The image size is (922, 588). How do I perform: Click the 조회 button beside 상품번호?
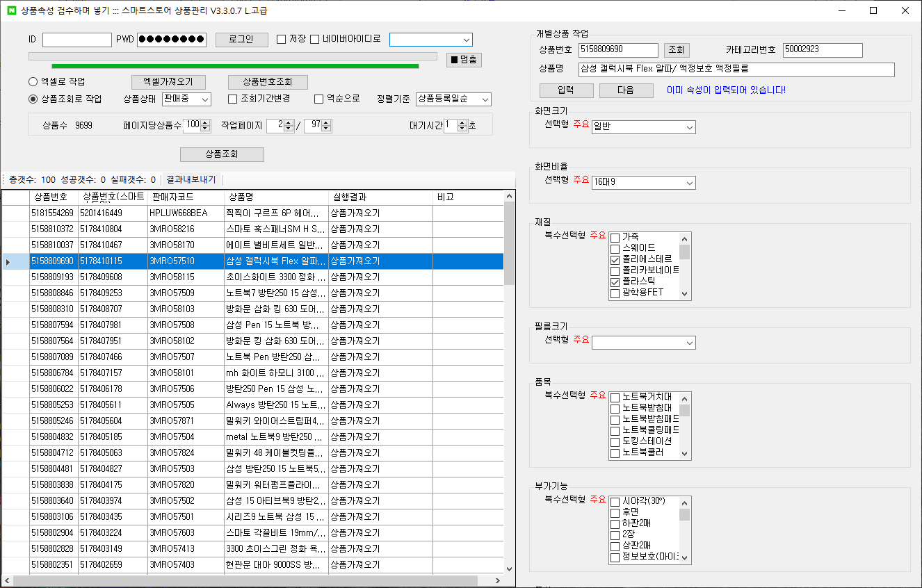[x=676, y=50]
